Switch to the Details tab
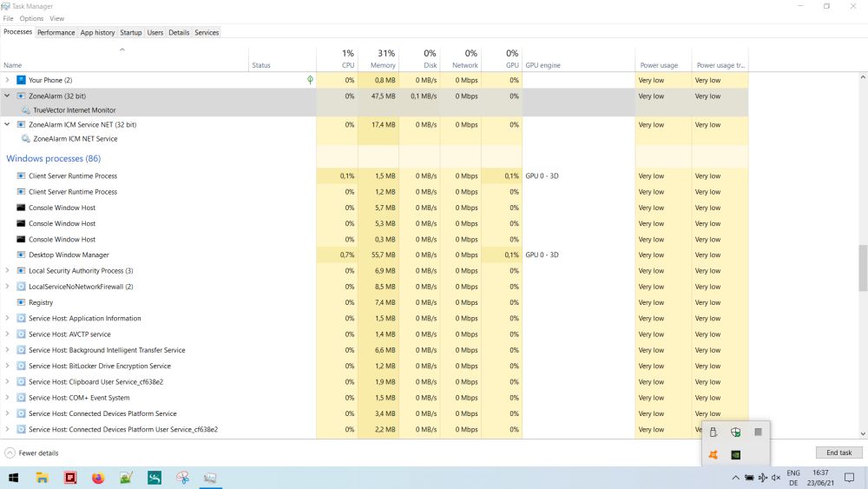The height and width of the screenshot is (489, 868). pos(179,33)
